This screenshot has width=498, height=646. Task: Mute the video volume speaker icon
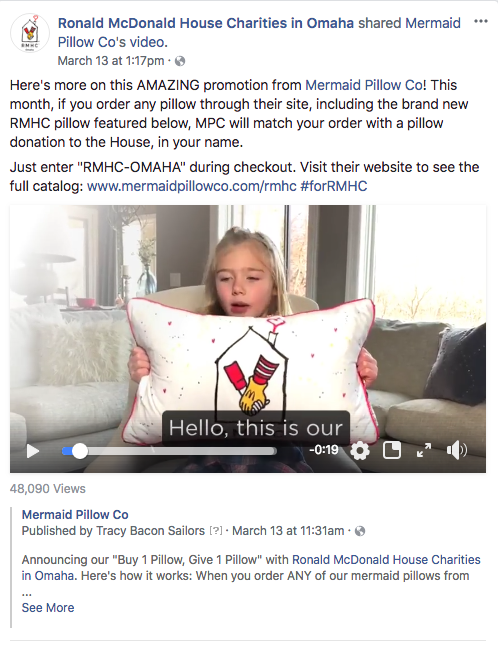[x=457, y=450]
